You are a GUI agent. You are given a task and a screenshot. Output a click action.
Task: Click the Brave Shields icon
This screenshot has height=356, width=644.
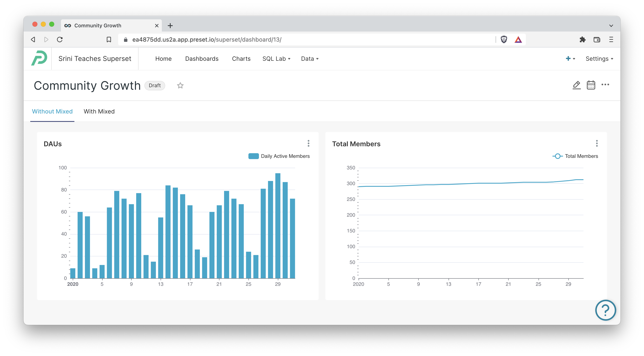pos(504,39)
